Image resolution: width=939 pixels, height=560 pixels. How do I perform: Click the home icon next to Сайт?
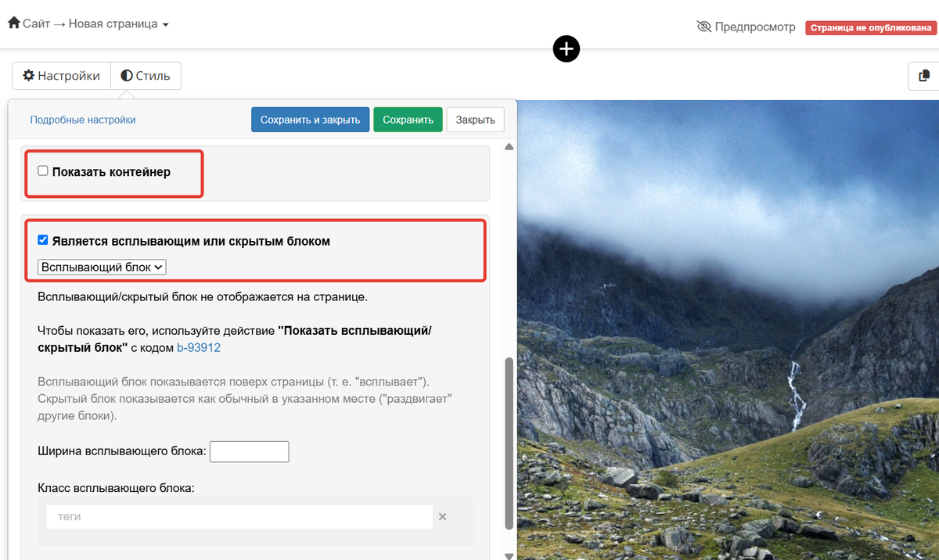pos(13,23)
